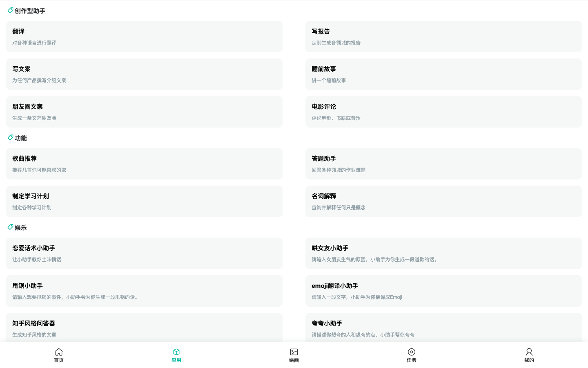Open the 歌曲推荐 song recommendation card
The image size is (588, 368).
(144, 164)
